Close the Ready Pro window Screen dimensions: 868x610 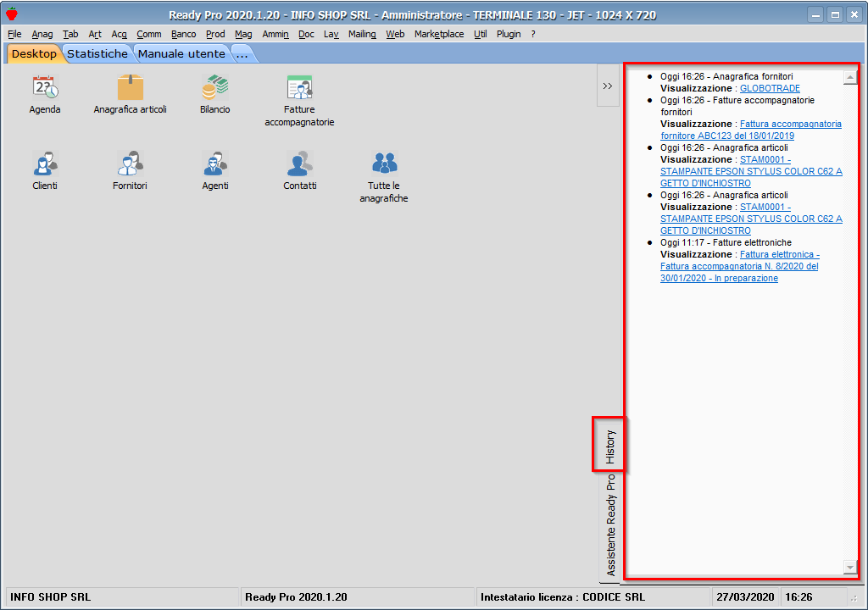point(854,15)
